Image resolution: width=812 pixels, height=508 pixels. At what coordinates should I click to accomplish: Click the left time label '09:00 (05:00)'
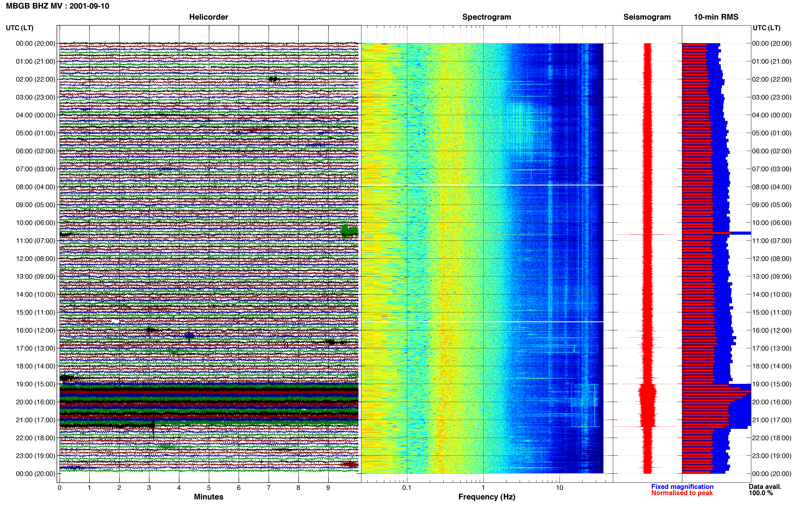click(x=36, y=205)
